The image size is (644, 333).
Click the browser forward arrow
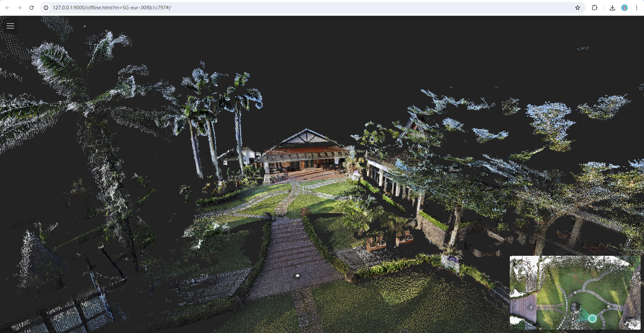(x=19, y=8)
